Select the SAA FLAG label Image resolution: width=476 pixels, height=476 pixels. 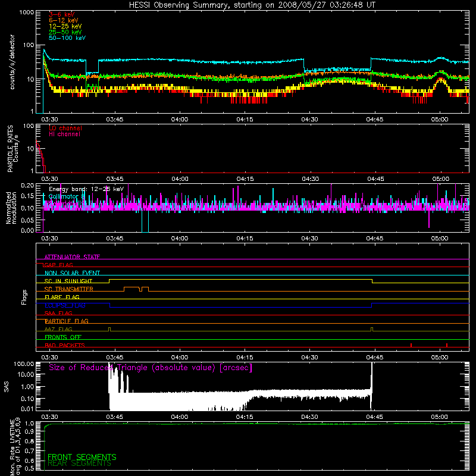(x=58, y=313)
